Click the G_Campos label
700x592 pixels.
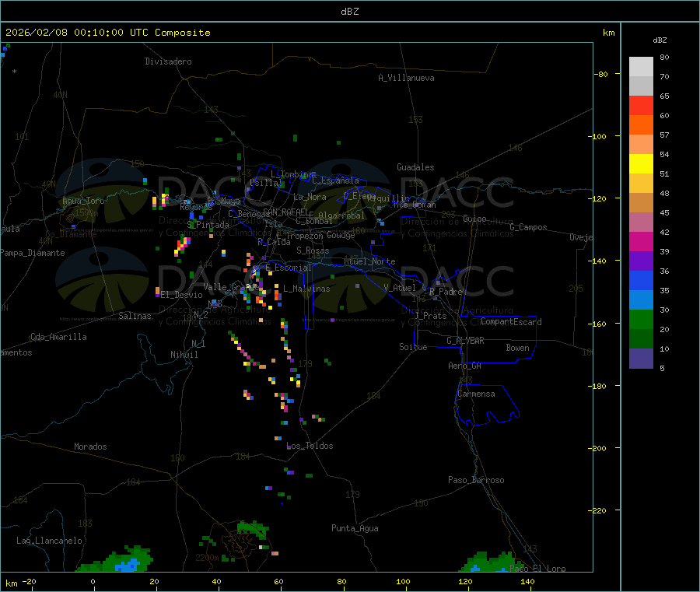[x=529, y=227]
